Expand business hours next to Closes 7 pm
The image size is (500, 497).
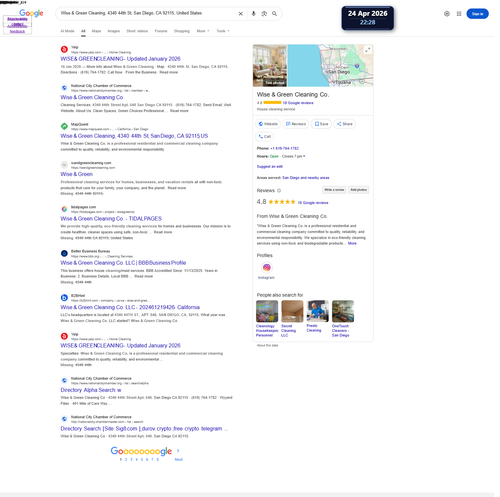[x=304, y=156]
